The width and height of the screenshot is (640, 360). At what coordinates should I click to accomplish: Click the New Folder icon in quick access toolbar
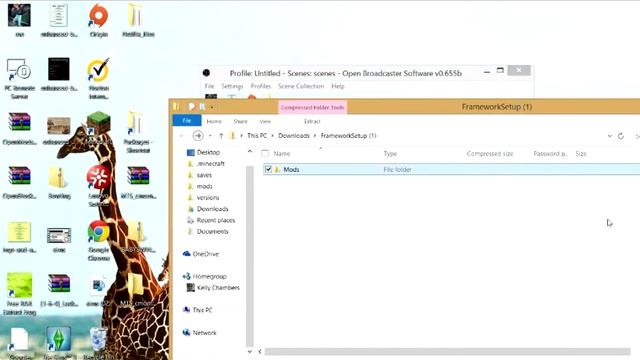tap(202, 107)
